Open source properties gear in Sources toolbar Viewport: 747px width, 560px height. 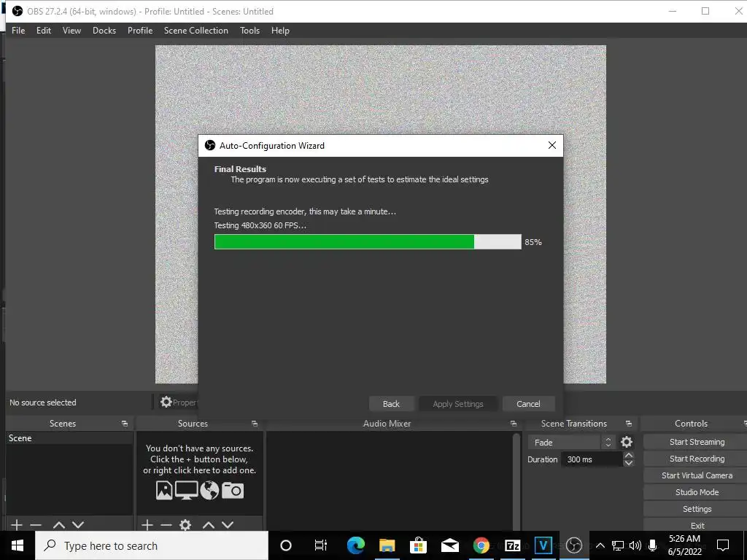(x=185, y=525)
